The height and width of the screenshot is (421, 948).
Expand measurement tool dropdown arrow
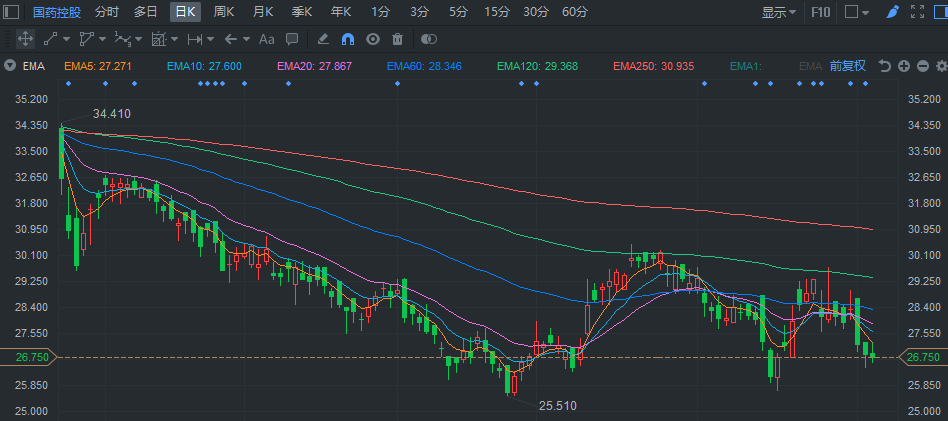175,39
